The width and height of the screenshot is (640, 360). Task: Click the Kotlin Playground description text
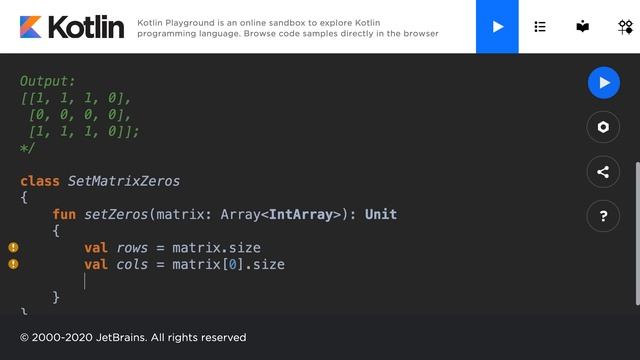[x=288, y=28]
